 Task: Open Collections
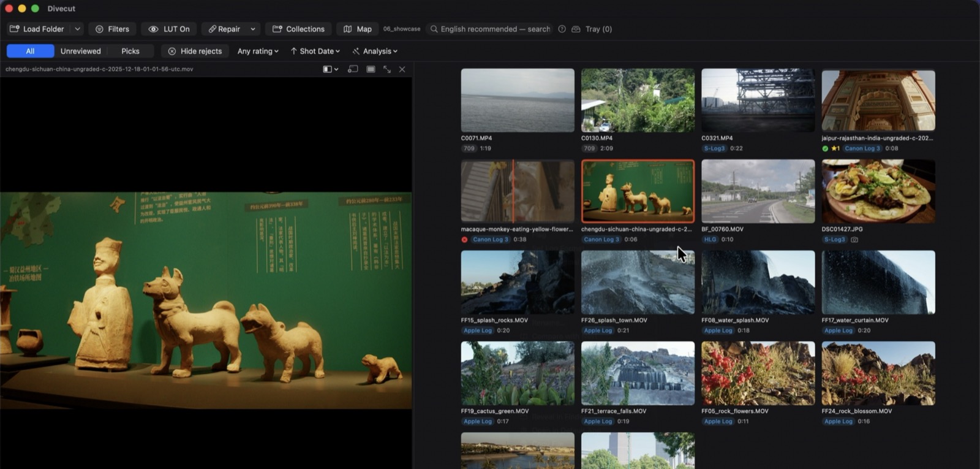[x=298, y=29]
